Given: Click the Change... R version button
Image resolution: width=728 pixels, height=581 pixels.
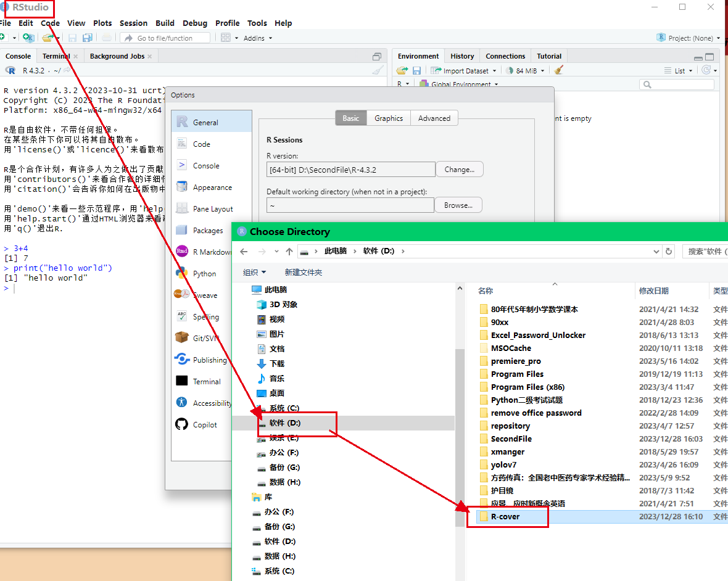Looking at the screenshot, I should tap(459, 170).
